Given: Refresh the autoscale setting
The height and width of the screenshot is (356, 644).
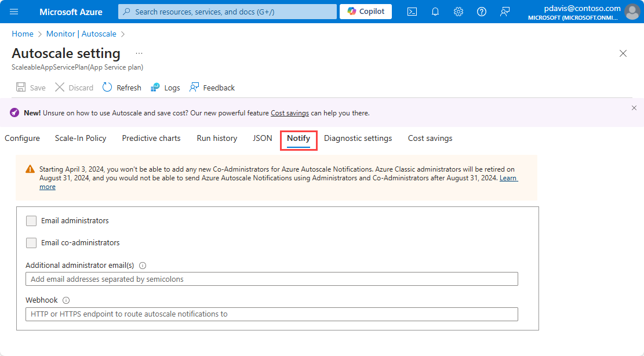Looking at the screenshot, I should [x=122, y=88].
